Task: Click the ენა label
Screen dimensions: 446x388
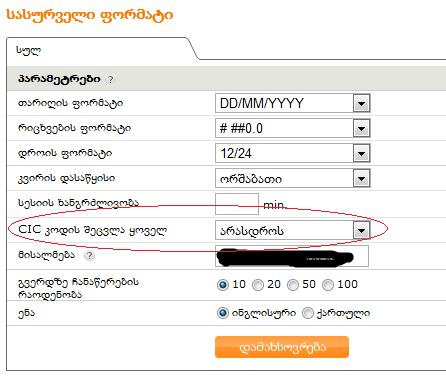Action: [x=26, y=313]
